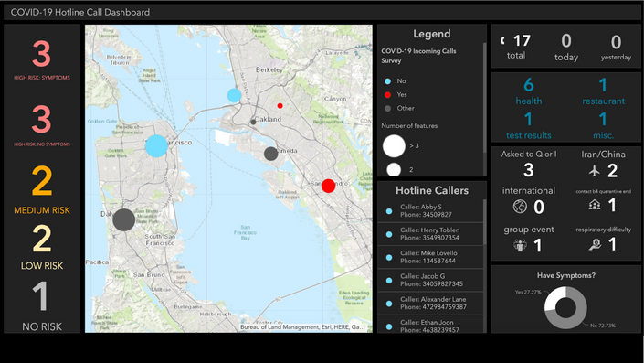Click the quarantine house icon
The height and width of the screenshot is (363, 644).
[595, 205]
